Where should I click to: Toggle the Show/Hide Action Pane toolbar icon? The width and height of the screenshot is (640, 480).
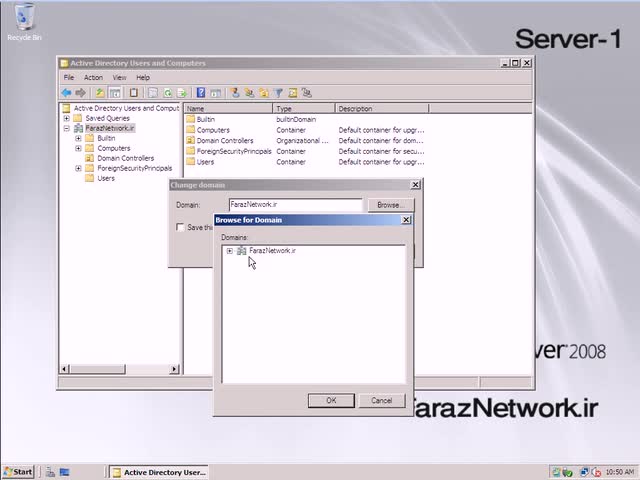[216, 93]
